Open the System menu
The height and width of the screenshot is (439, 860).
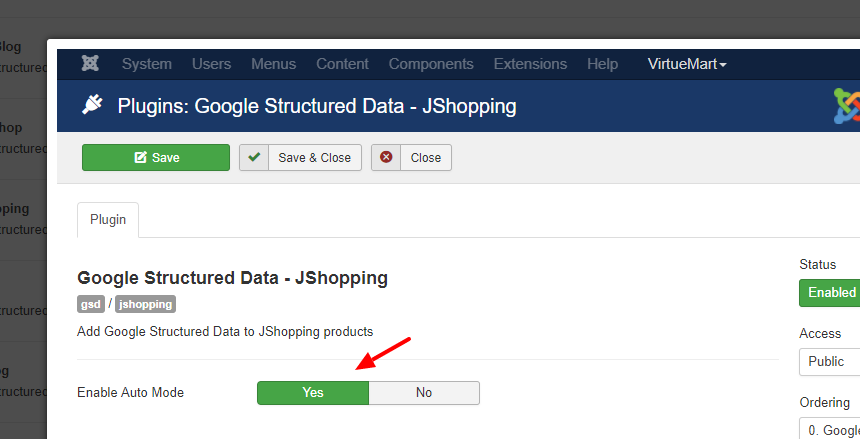pos(146,64)
